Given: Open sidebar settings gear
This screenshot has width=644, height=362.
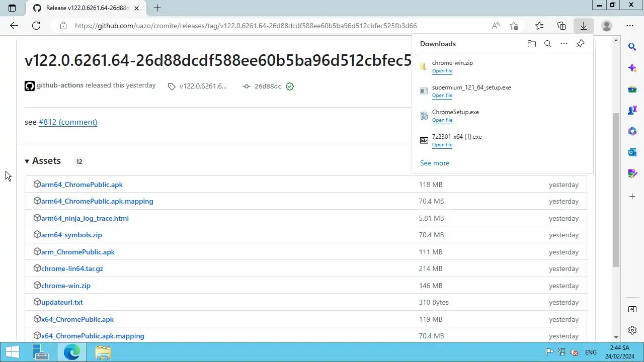Looking at the screenshot, I should pos(632,330).
